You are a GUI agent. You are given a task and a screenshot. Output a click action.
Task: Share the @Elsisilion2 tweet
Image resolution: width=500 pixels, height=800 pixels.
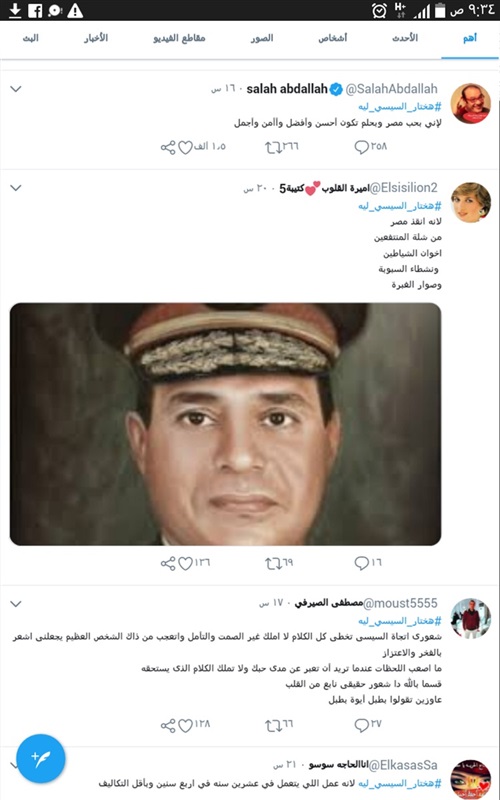(x=168, y=563)
